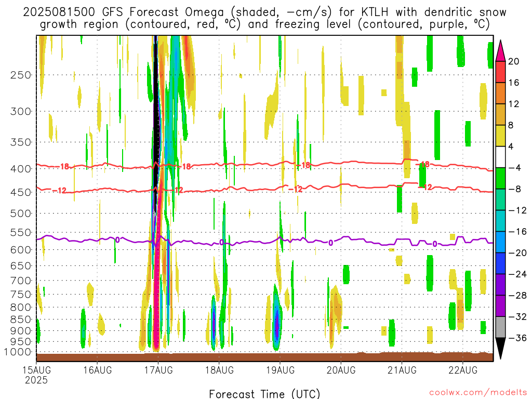
Task: Select the colorbar value -16
Action: (517, 232)
